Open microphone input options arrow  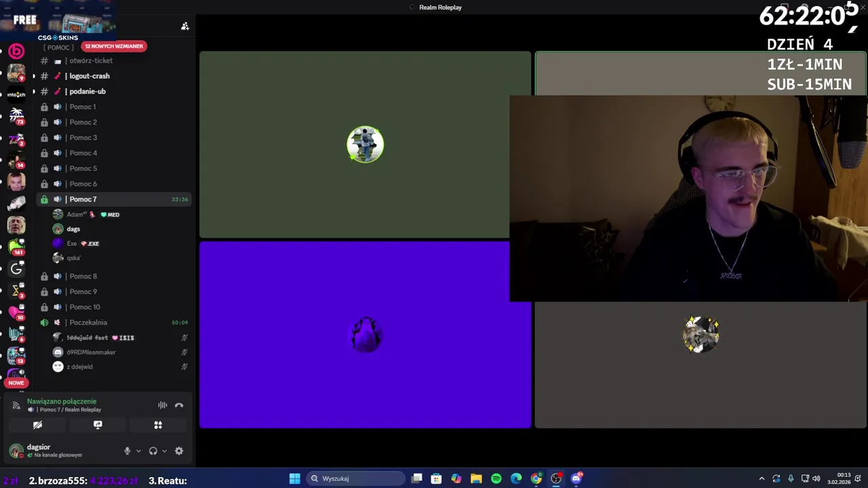(138, 451)
